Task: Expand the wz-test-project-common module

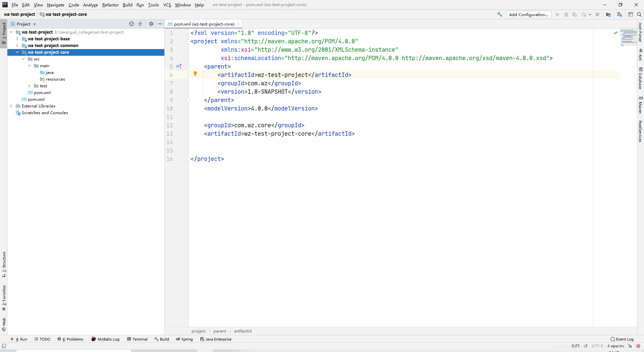Action: click(x=17, y=45)
